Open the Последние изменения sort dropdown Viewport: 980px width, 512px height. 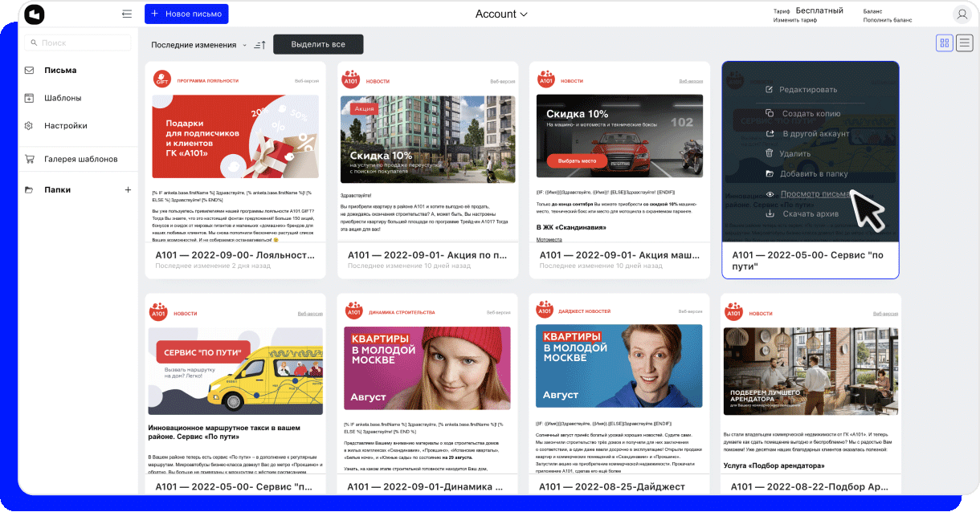199,45
